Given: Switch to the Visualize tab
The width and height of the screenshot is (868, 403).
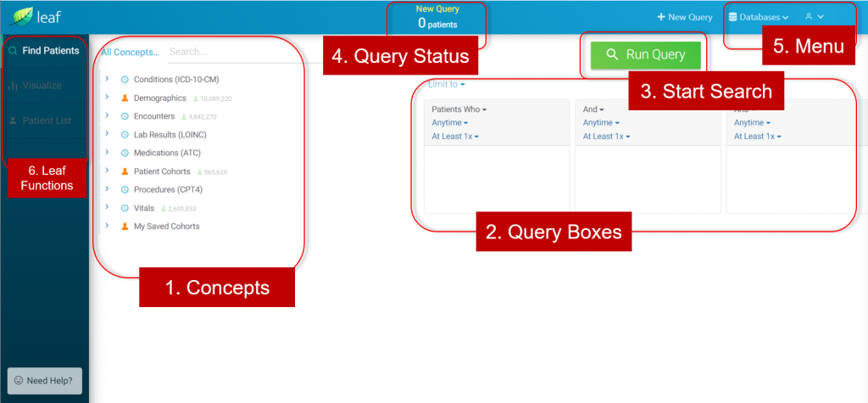Looking at the screenshot, I should [41, 86].
